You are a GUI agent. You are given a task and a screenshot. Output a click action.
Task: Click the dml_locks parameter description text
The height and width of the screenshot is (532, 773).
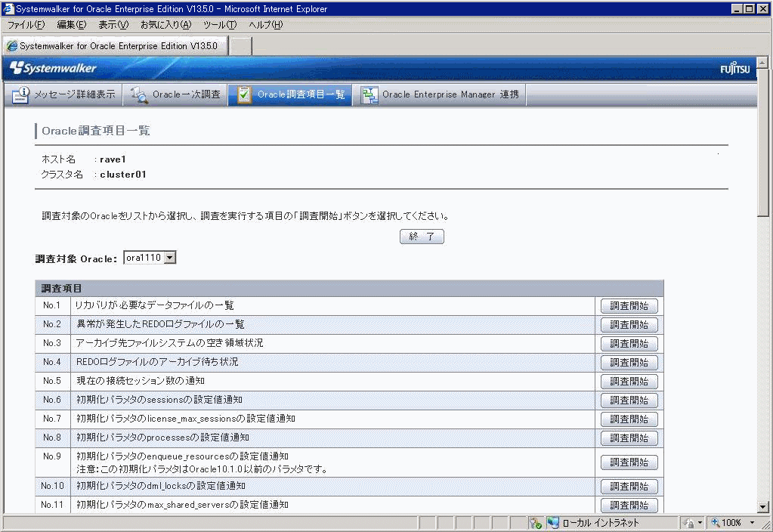click(x=161, y=486)
